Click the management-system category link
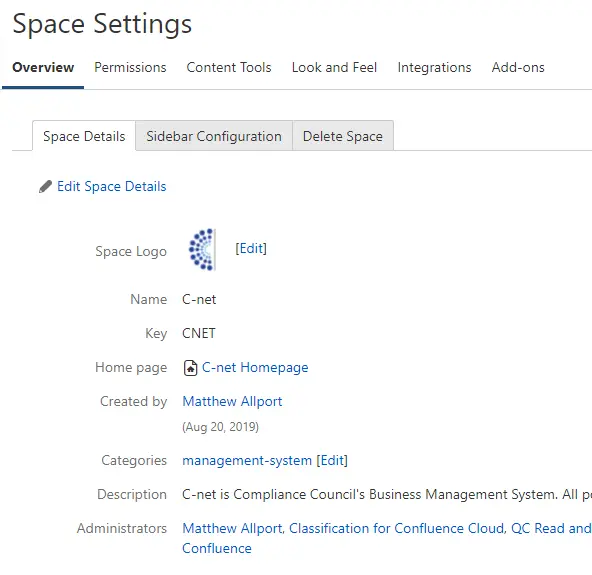 [x=247, y=461]
